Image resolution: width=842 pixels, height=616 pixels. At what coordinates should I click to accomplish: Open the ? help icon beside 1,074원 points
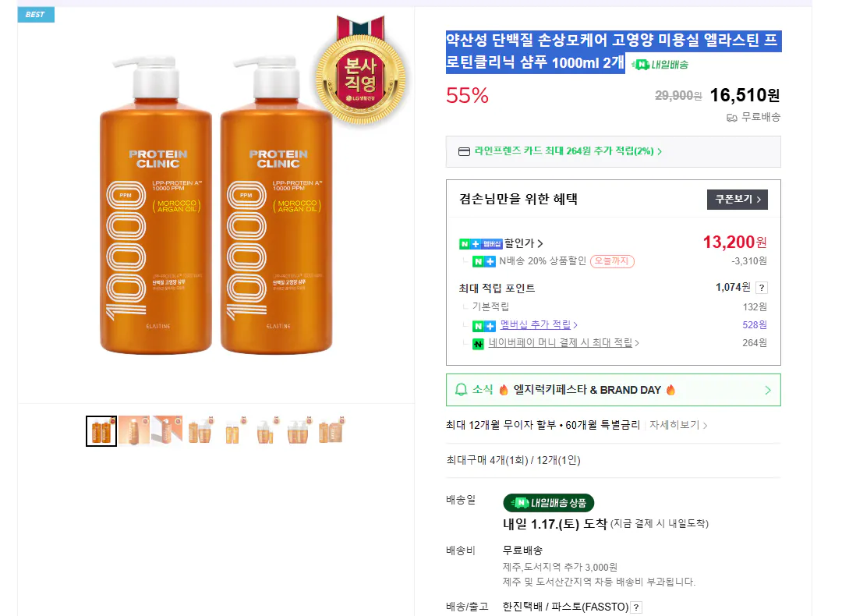[x=762, y=287]
